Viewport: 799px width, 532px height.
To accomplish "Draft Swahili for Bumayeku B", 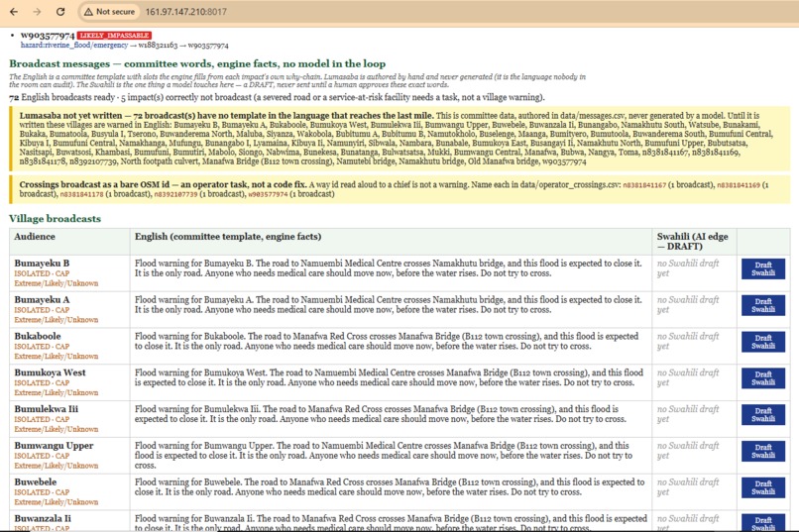I will tap(763, 268).
